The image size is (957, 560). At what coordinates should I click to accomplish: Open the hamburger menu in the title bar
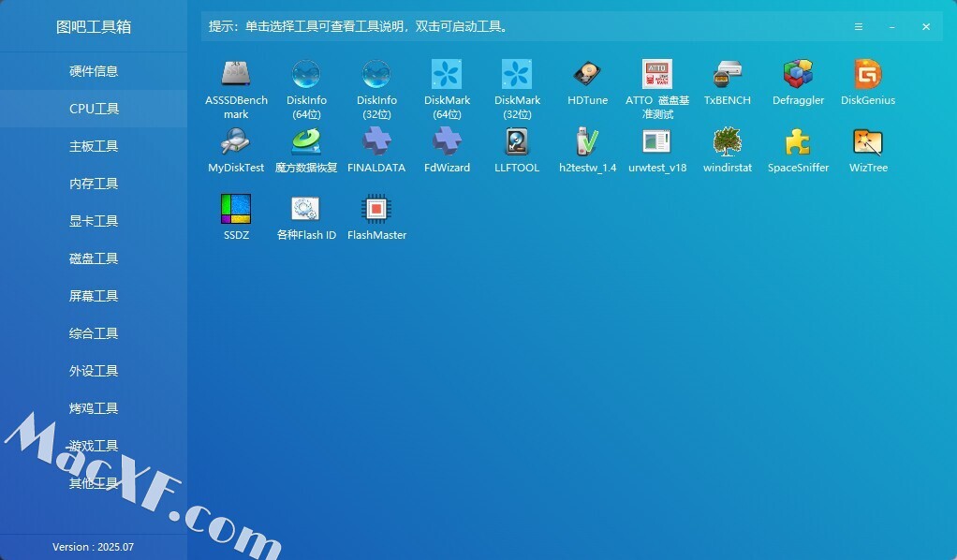pos(858,27)
